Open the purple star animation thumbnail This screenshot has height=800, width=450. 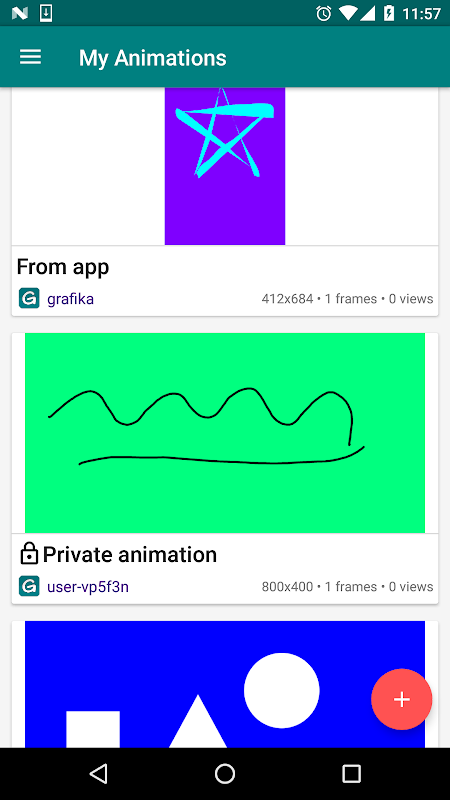click(x=224, y=166)
